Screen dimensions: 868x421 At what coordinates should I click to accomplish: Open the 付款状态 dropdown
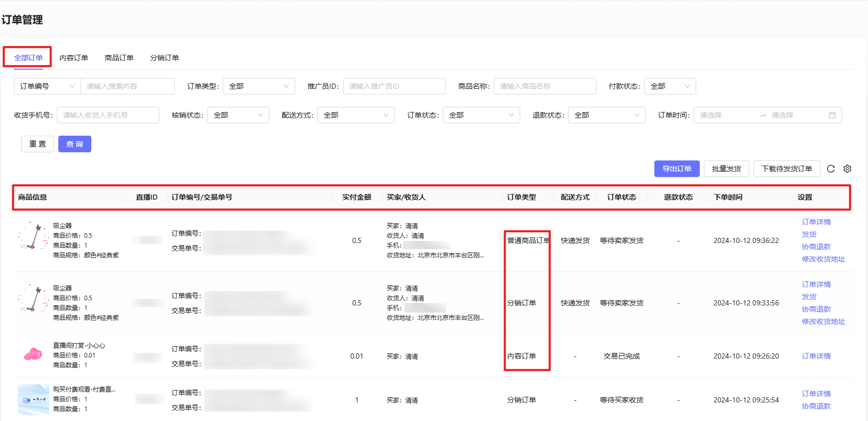[670, 86]
